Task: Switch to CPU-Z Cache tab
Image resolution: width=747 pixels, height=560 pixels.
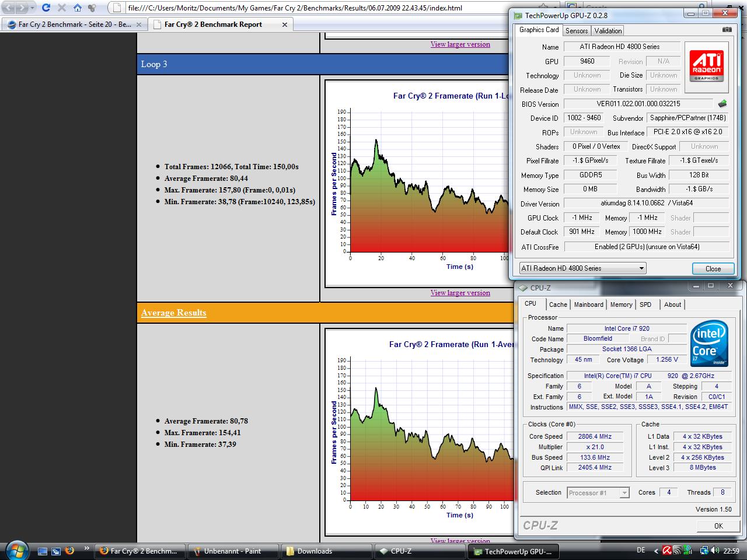Action: (558, 304)
